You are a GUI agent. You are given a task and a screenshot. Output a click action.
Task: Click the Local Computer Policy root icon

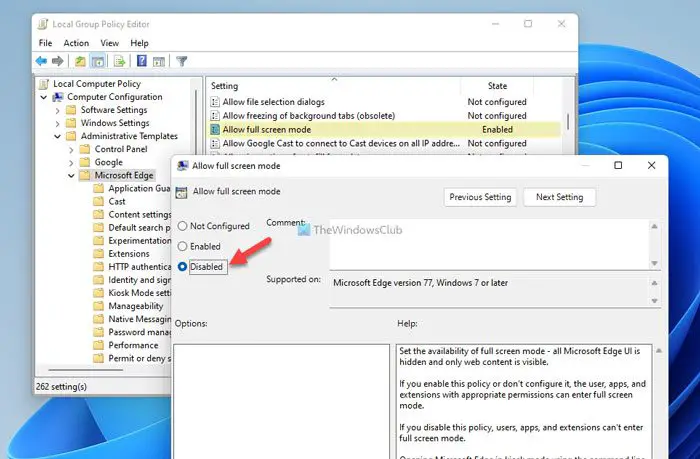click(44, 84)
